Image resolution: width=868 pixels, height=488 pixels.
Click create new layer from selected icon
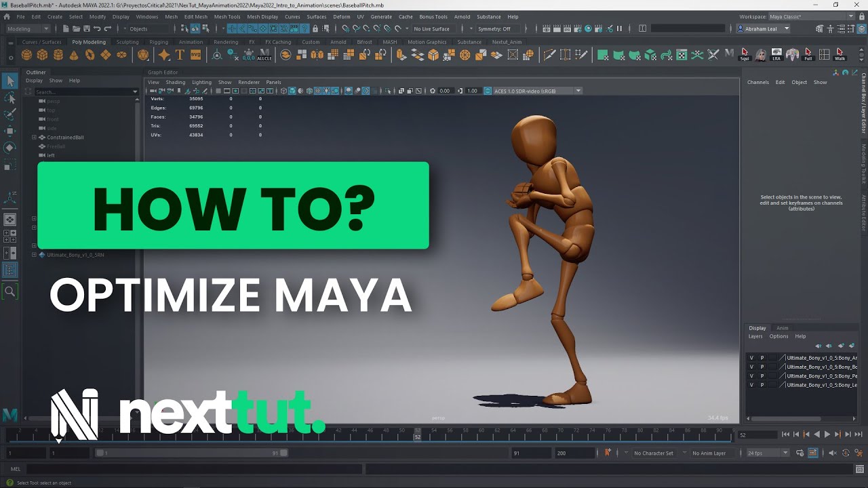point(852,346)
